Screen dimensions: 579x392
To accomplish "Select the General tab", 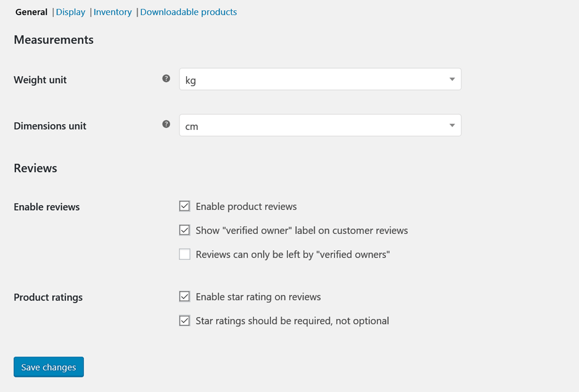I will [32, 12].
